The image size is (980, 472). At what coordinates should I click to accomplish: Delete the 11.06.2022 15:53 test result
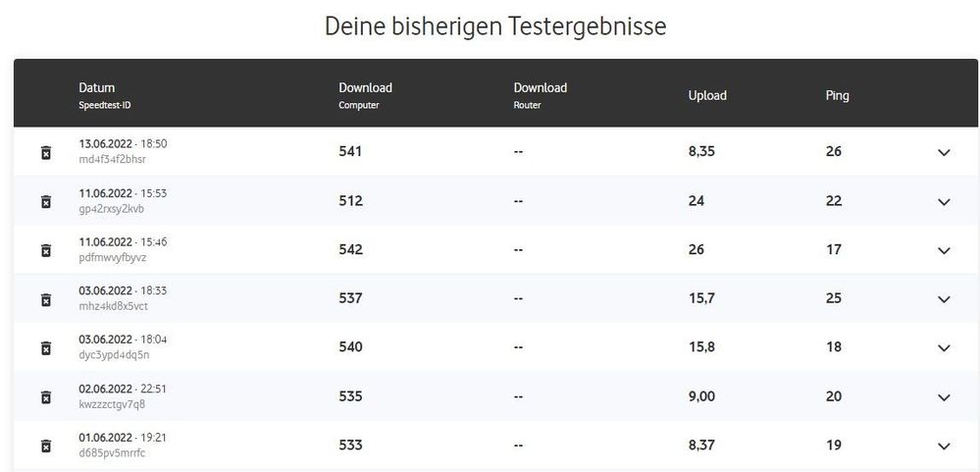tap(45, 201)
